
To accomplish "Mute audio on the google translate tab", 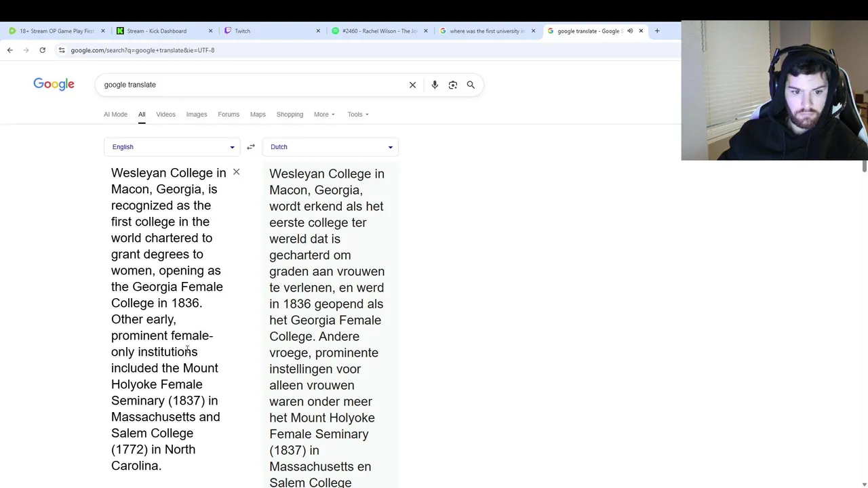I will point(630,31).
